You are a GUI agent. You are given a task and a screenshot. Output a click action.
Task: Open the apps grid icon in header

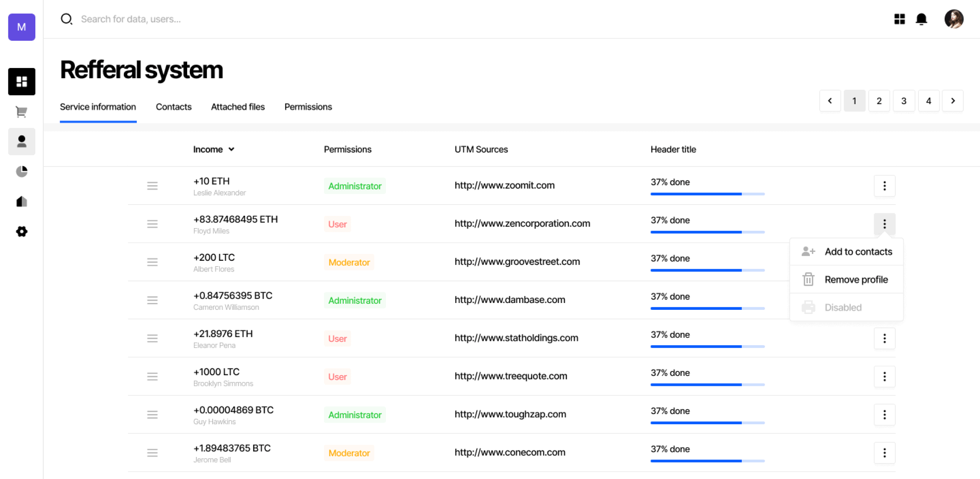[x=899, y=19]
